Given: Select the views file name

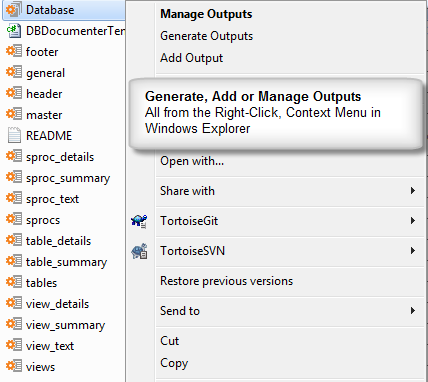Looking at the screenshot, I should click(40, 367).
